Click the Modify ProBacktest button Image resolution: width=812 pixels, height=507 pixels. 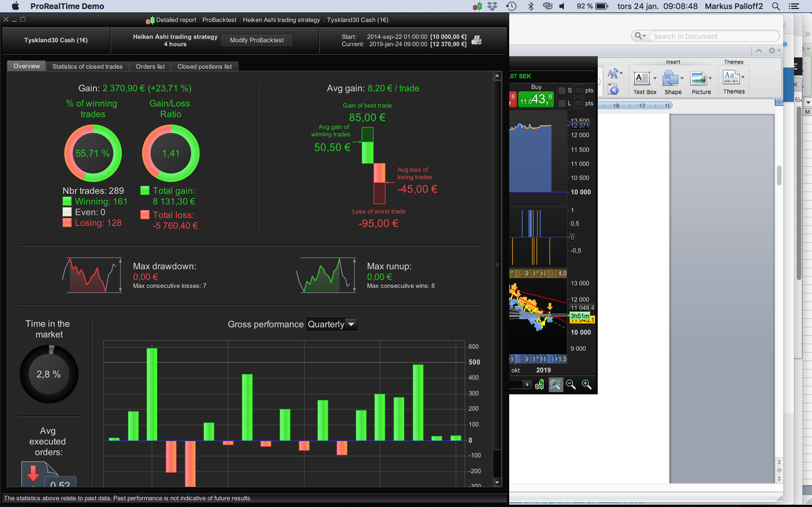257,40
